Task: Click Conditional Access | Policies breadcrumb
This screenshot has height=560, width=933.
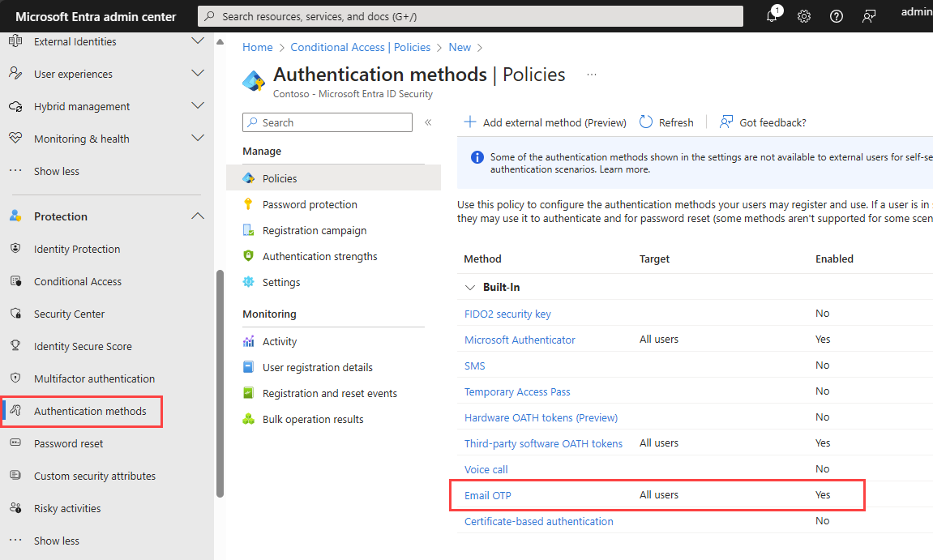Action: coord(360,48)
